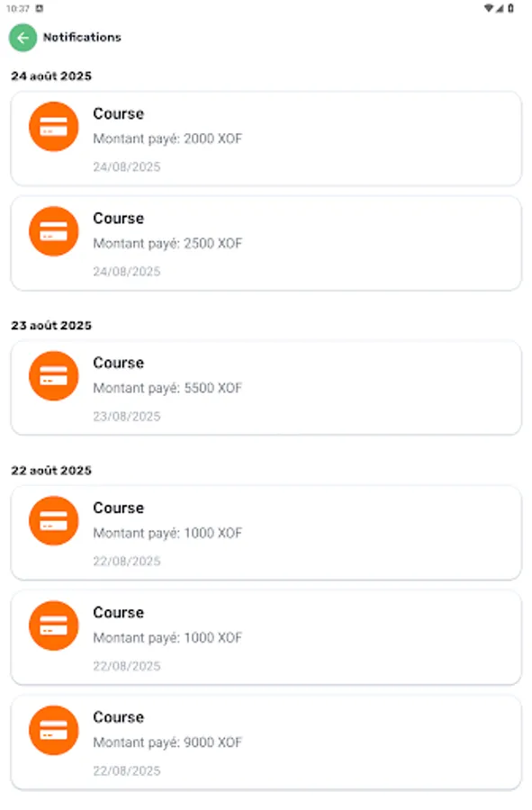Tap the payment card icon on first Course notification
Image resolution: width=532 pixels, height=810 pixels.
[53, 127]
